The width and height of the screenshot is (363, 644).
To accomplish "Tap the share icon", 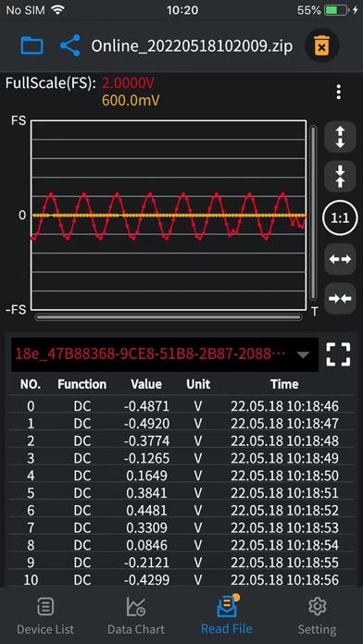I will [69, 45].
